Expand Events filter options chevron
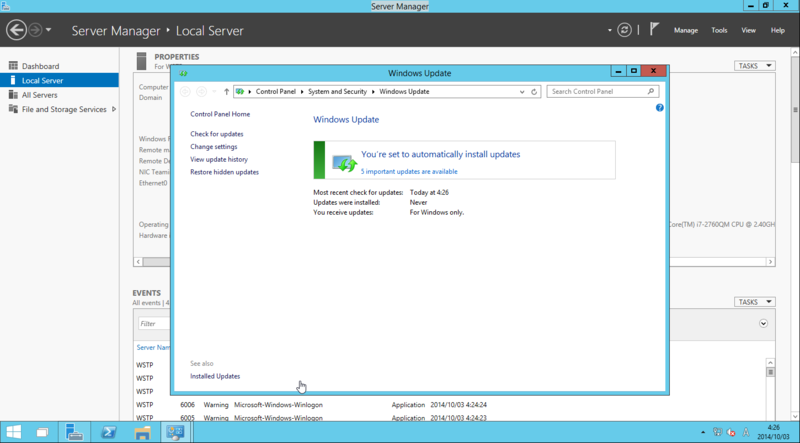 click(763, 323)
